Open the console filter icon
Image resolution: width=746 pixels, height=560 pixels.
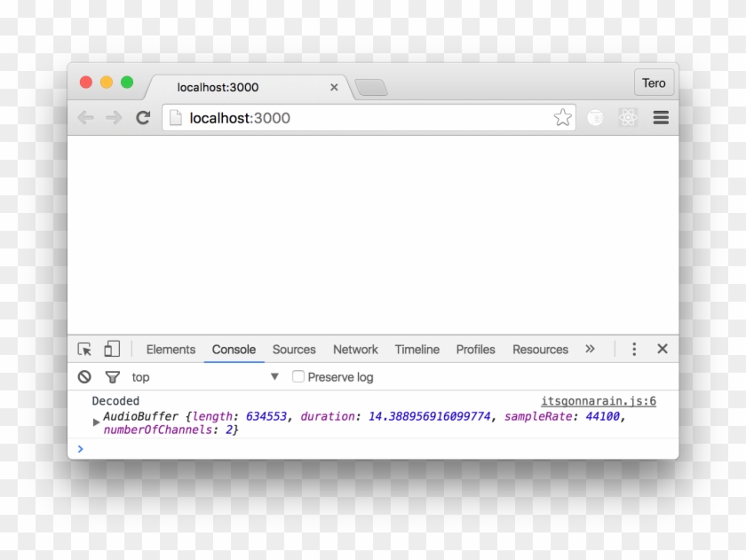click(112, 376)
